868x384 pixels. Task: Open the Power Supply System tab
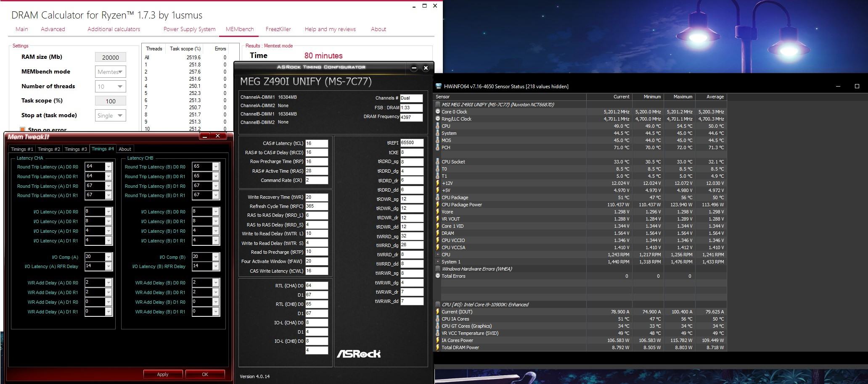coord(189,29)
